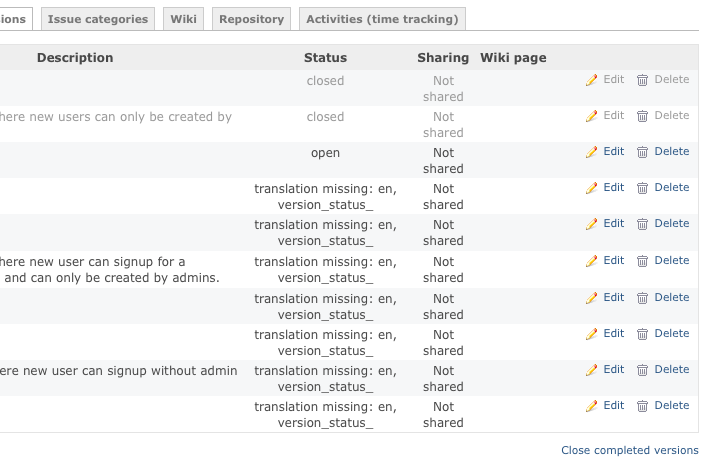Open the Wiki settings tab
Viewport: 706px width, 461px height.
pos(183,19)
